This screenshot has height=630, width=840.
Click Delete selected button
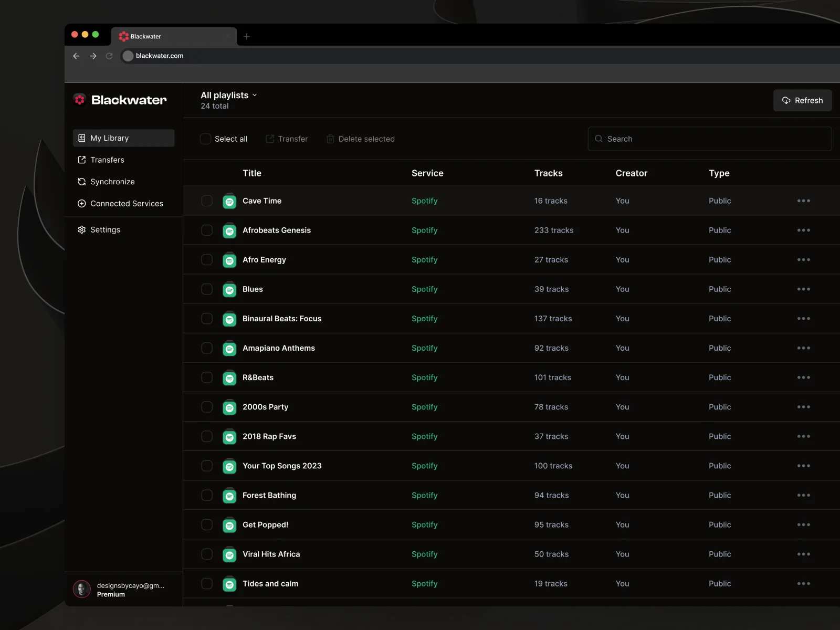[x=361, y=139]
